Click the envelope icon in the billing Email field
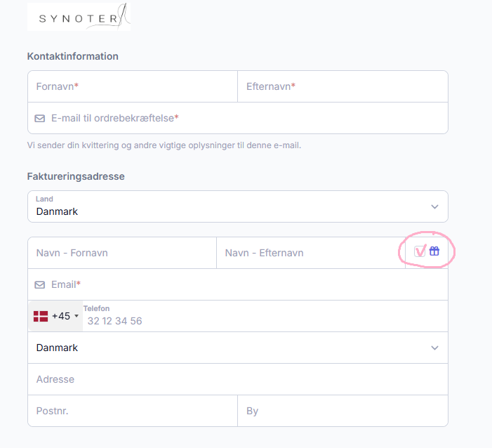Viewport: 492px width, 448px height. [40, 284]
